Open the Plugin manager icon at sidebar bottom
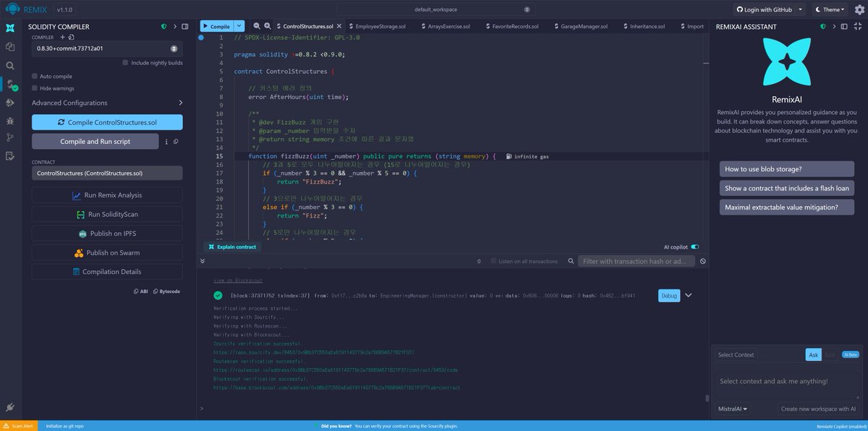This screenshot has width=868, height=431. (10, 407)
